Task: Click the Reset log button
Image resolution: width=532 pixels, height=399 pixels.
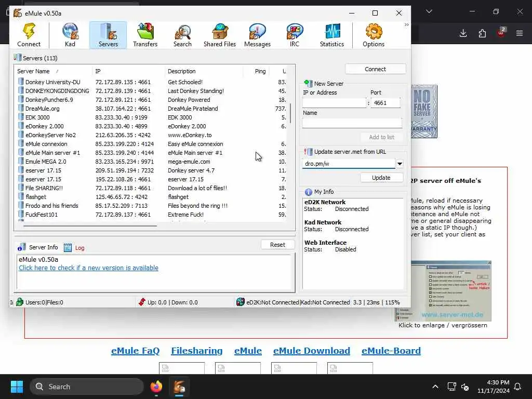Action: pos(277,245)
